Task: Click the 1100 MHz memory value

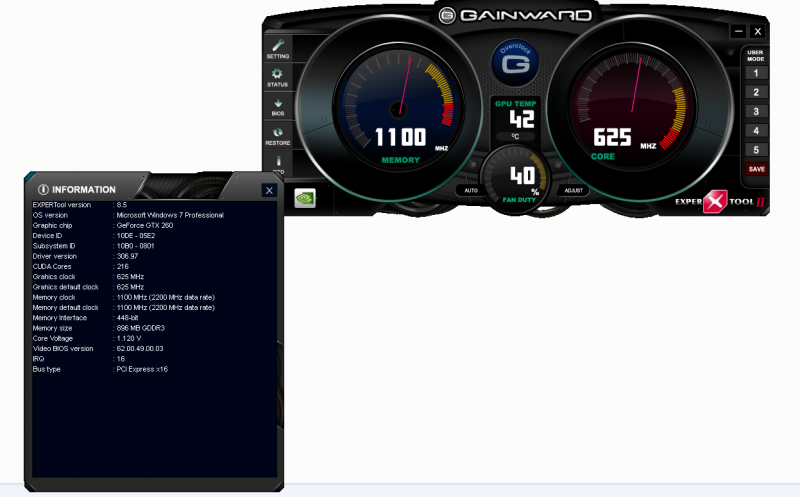Action: coord(401,137)
